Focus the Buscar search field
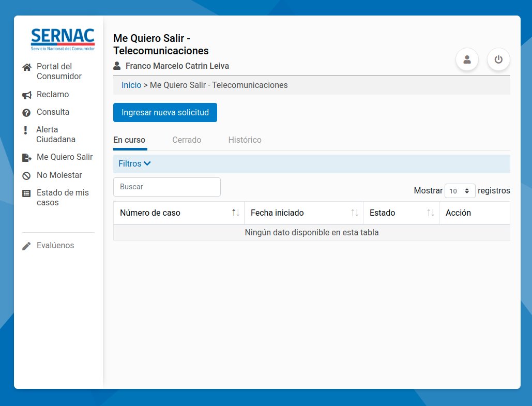The width and height of the screenshot is (532, 406). click(167, 187)
